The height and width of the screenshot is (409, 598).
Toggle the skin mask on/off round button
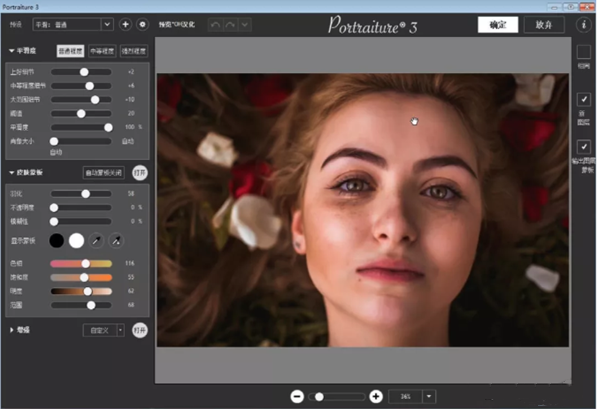point(140,173)
